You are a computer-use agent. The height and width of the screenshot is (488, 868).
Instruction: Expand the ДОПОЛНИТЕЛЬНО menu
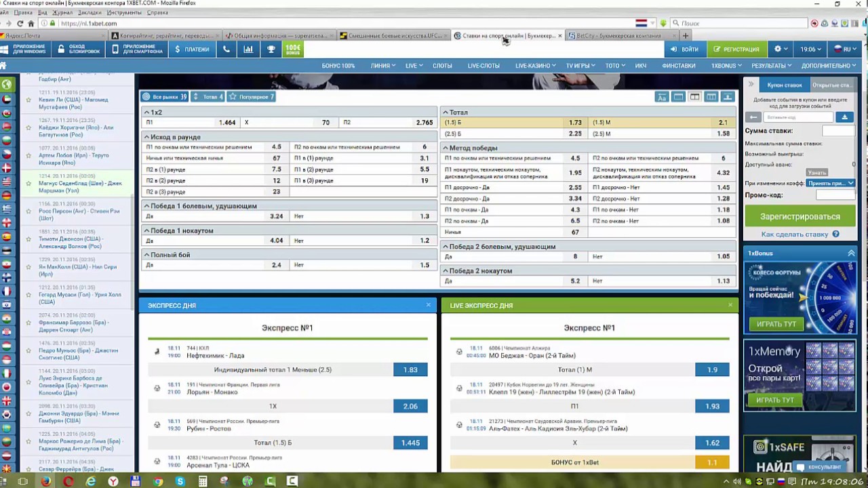tap(829, 66)
